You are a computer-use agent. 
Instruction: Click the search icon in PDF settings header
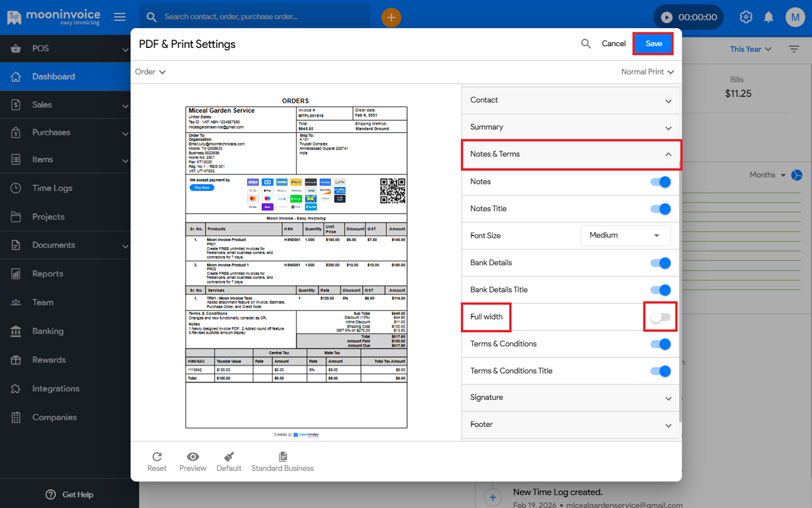tap(586, 43)
